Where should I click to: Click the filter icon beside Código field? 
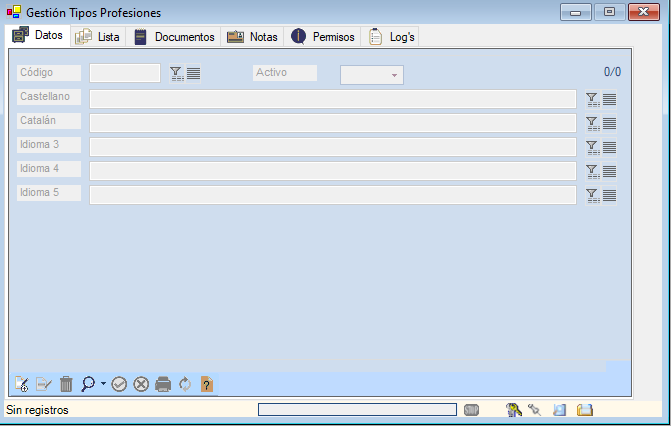click(176, 73)
